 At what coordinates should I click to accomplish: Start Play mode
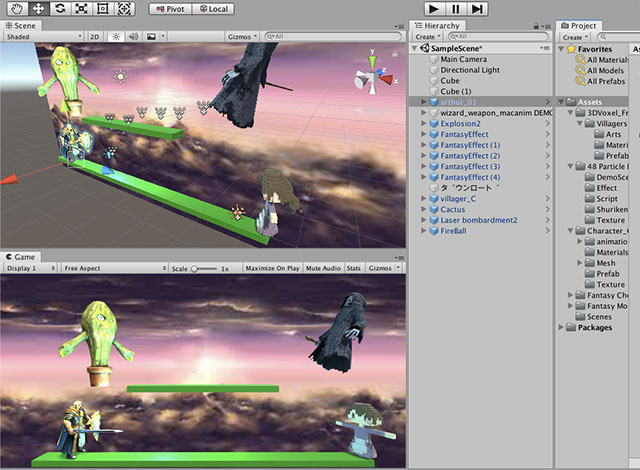(x=434, y=9)
